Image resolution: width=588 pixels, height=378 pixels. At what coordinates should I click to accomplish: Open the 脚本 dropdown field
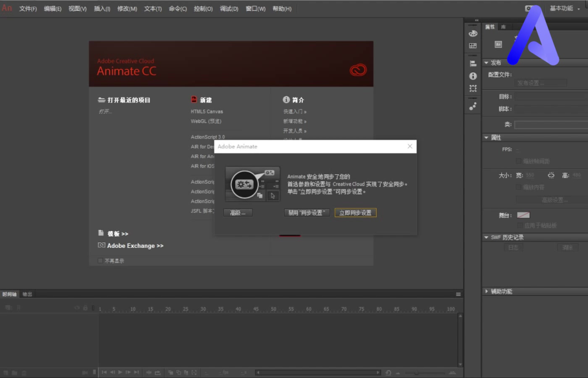pyautogui.click(x=551, y=109)
